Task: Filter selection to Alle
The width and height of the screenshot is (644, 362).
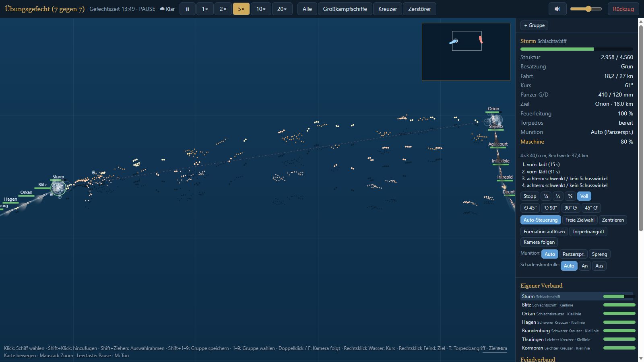Action: [x=307, y=9]
